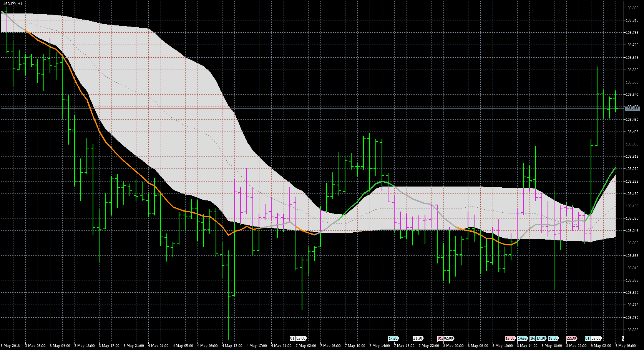Click the 8 May 02:00 time label
This screenshot has width=644, height=350.
454,346
